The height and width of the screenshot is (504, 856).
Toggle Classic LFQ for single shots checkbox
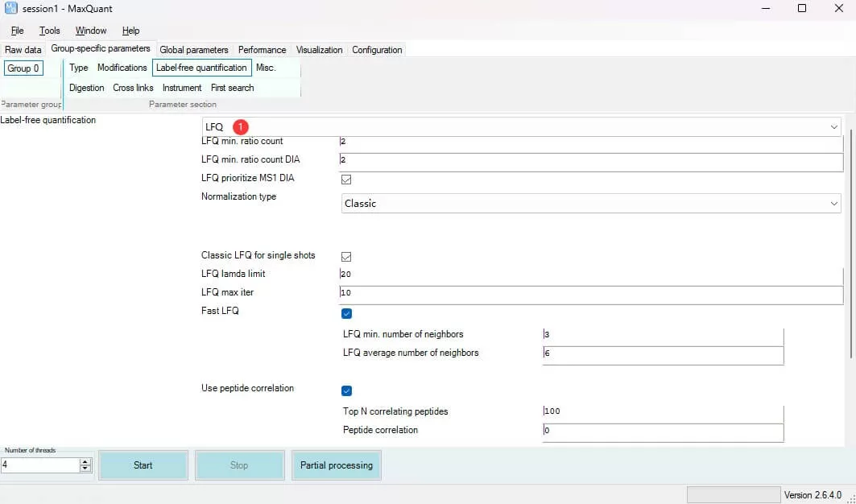pyautogui.click(x=346, y=257)
